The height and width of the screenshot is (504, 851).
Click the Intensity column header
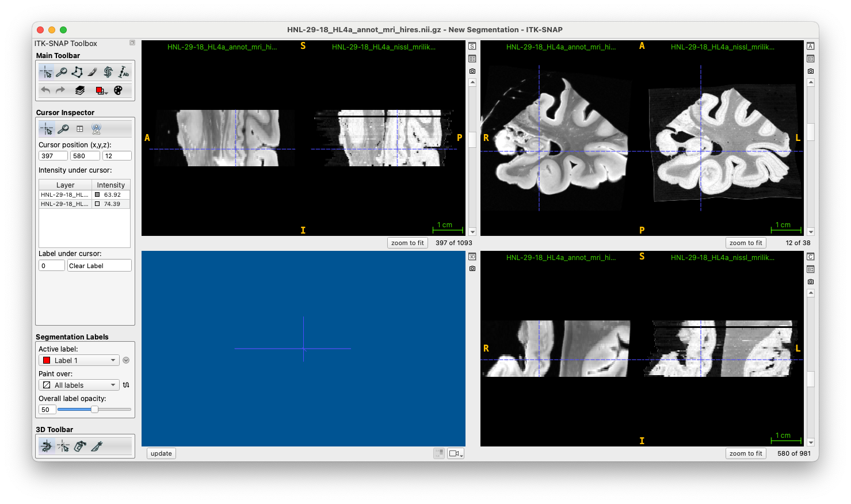(x=111, y=185)
